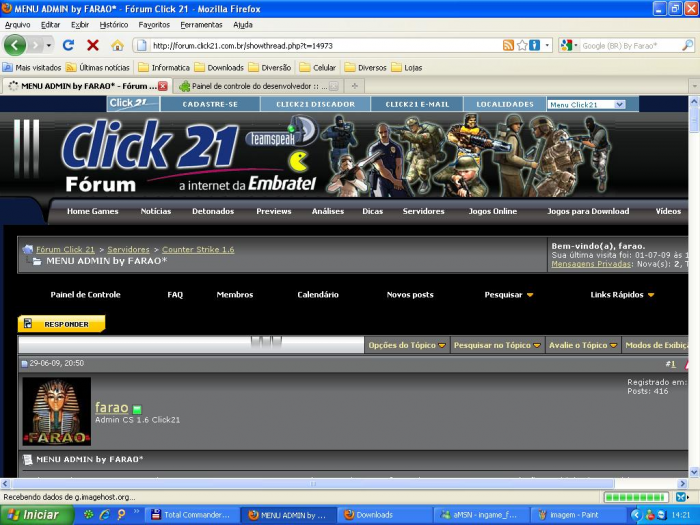700x525 pixels.
Task: Open Mais visitados bookmark
Action: (32, 67)
